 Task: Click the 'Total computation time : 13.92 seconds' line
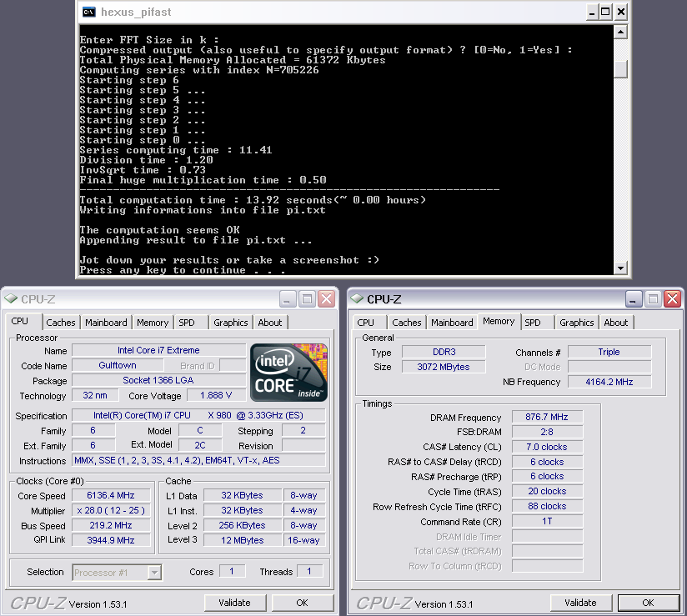pos(253,200)
